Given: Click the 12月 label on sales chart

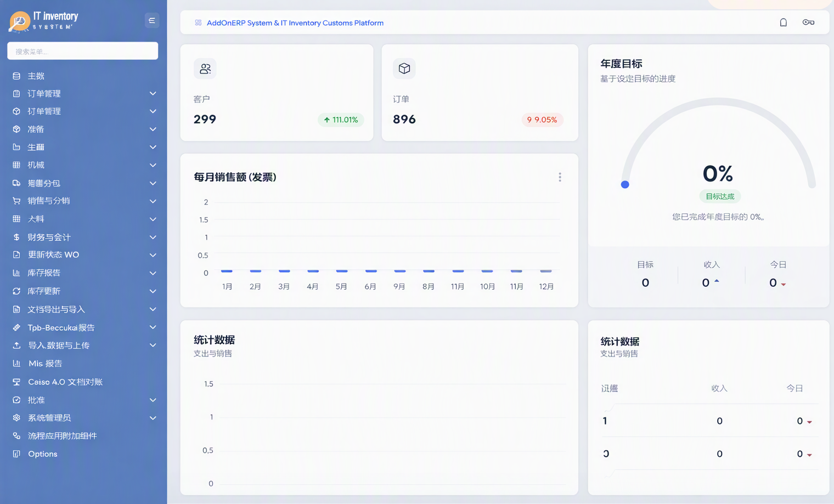Looking at the screenshot, I should (546, 287).
